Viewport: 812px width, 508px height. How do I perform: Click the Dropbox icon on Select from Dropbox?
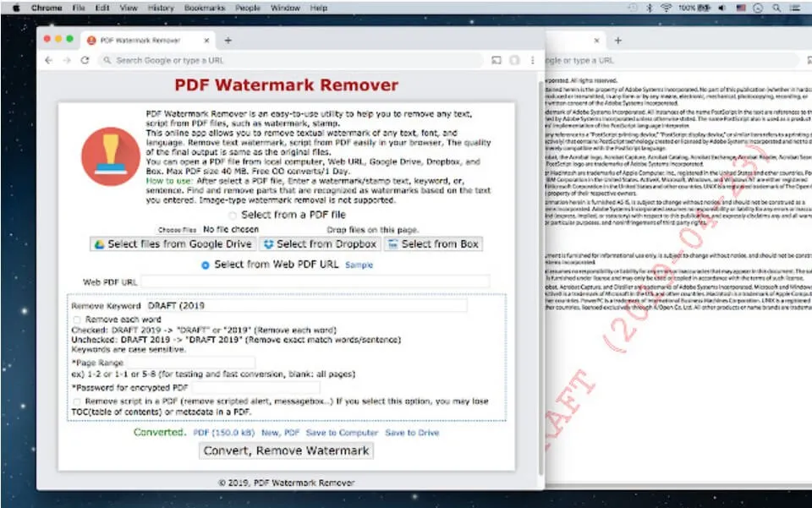(267, 244)
